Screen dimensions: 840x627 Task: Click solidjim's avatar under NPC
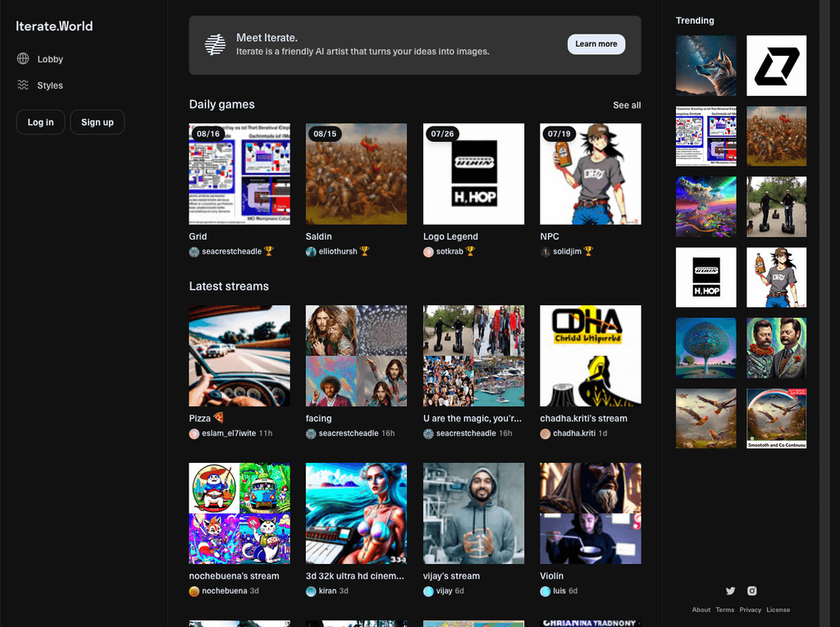545,252
